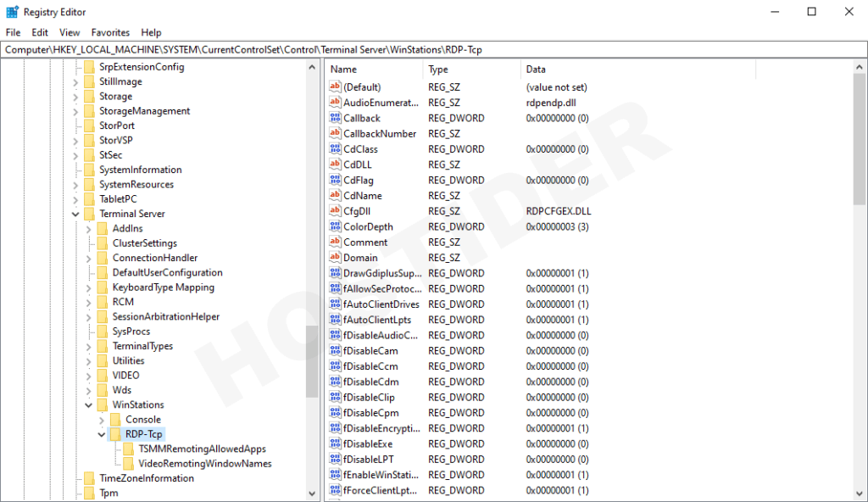This screenshot has width=868, height=502.
Task: Expand the Console key under WinStations
Action: (x=103, y=420)
